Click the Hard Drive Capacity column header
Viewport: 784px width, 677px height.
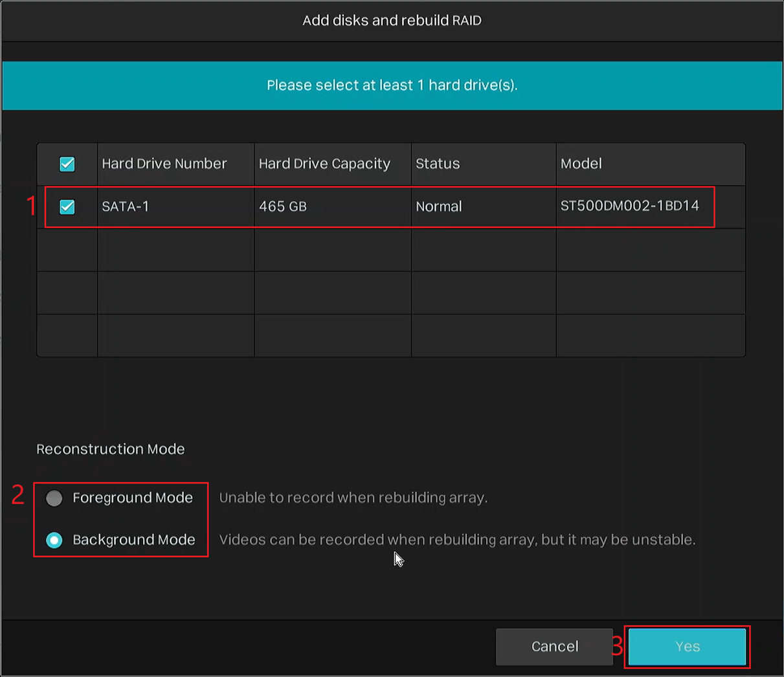tap(333, 164)
